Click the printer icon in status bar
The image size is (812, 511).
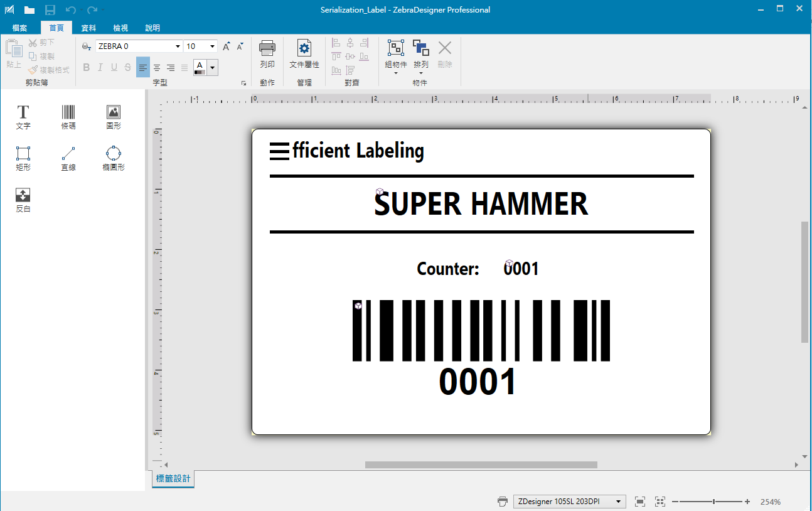coord(503,502)
